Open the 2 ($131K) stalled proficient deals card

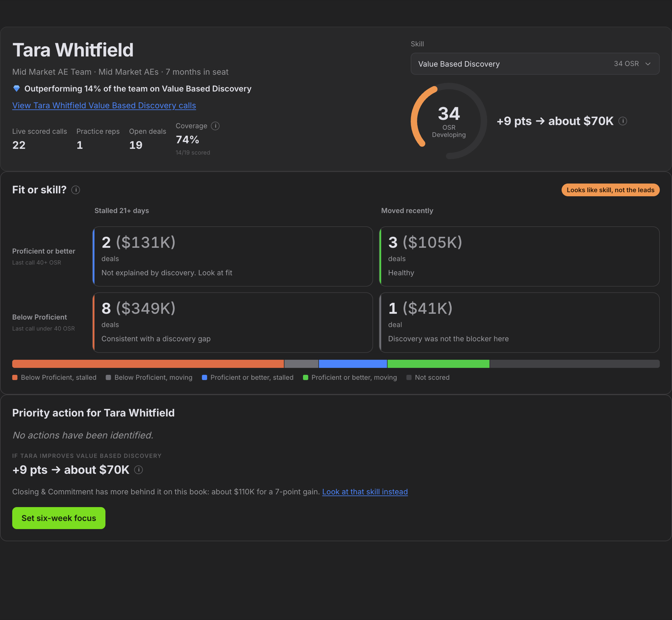(x=233, y=256)
